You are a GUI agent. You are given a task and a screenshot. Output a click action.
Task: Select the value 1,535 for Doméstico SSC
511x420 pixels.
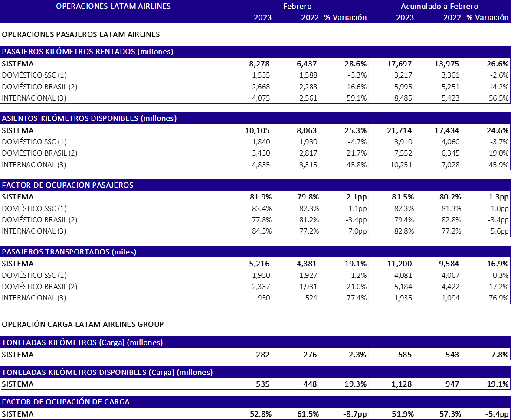[261, 75]
